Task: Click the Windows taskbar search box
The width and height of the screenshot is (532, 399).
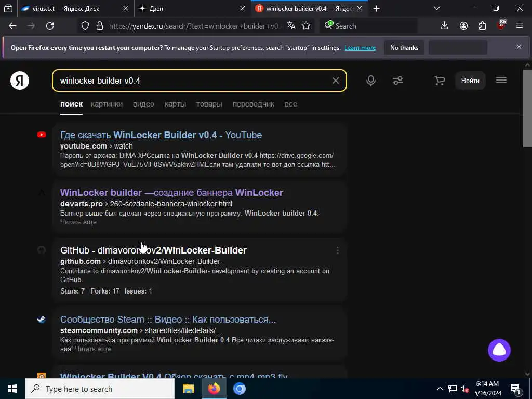Action: pyautogui.click(x=100, y=389)
